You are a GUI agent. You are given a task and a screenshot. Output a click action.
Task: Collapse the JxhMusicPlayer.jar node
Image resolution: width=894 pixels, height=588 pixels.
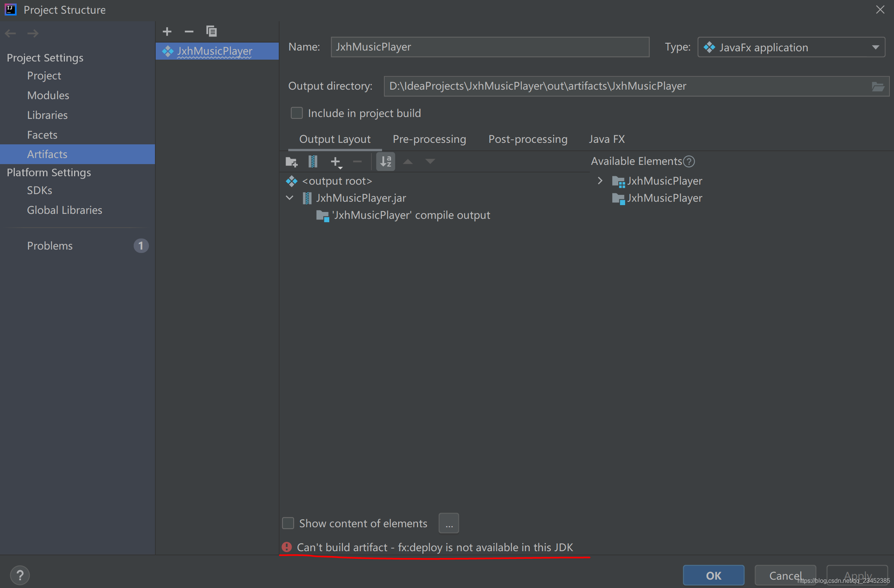pos(289,198)
